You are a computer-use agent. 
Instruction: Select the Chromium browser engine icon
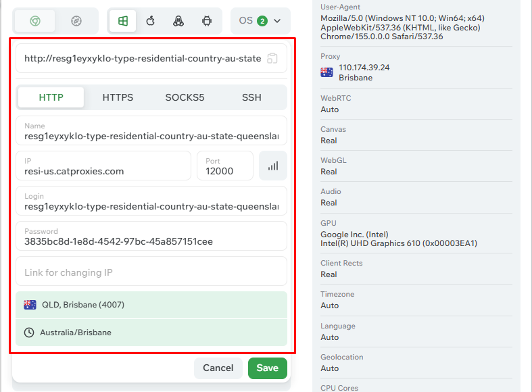click(x=35, y=21)
